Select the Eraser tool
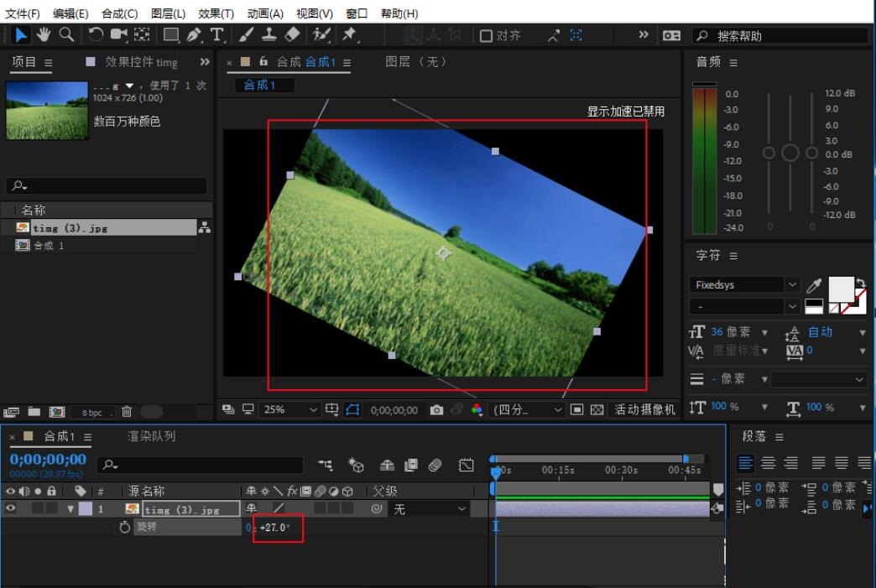Viewport: 876px width, 588px height. (292, 34)
